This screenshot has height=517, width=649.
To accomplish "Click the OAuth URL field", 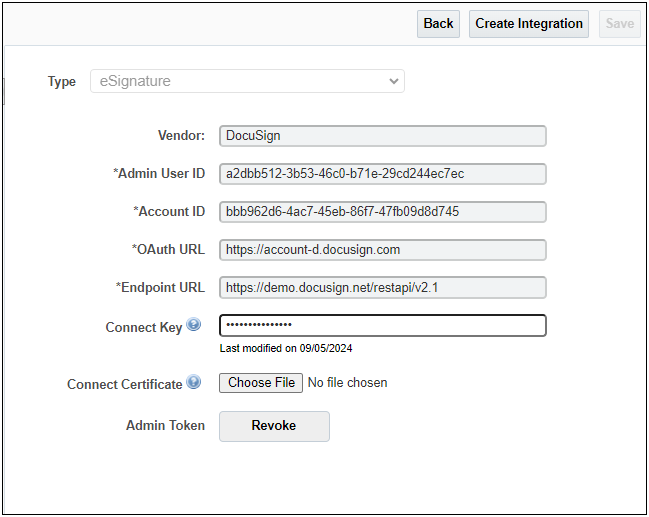I will tap(383, 250).
